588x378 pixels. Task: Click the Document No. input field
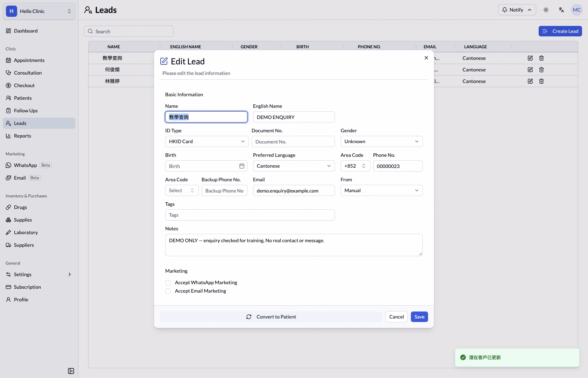(293, 141)
